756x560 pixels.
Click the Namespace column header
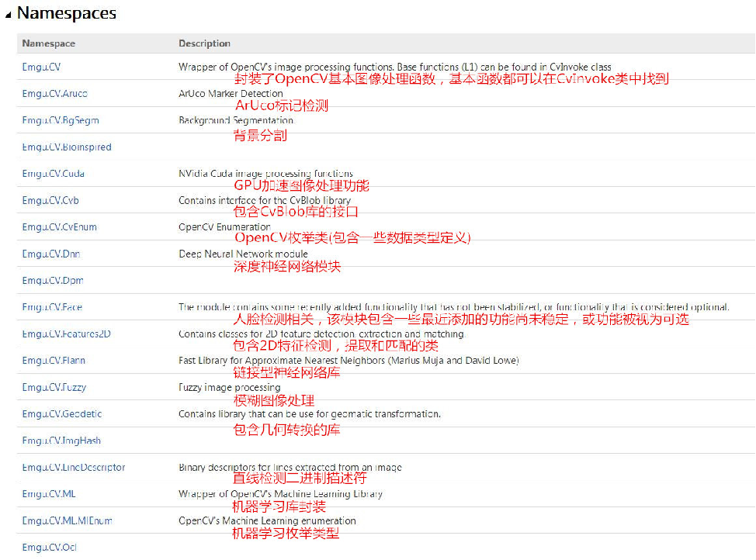(49, 43)
